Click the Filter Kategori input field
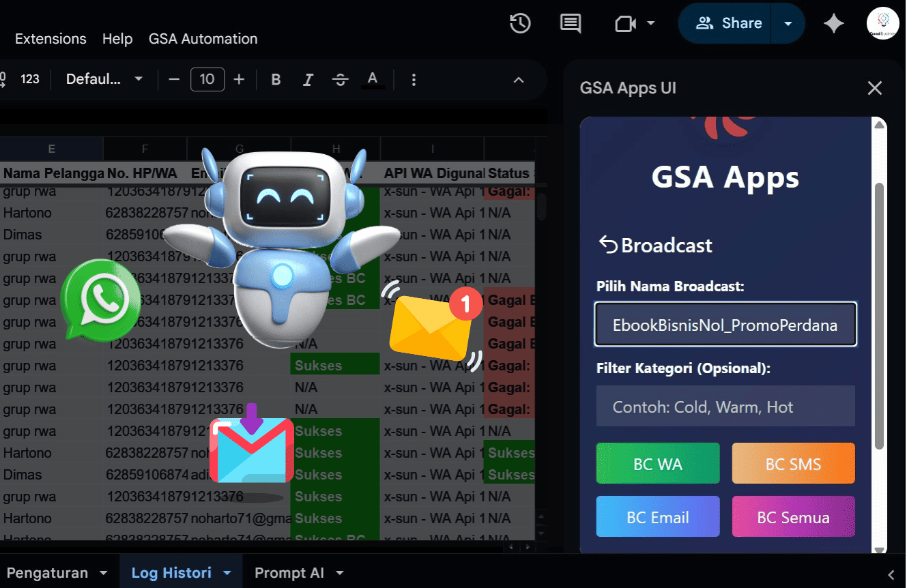This screenshot has height=588, width=907. coord(725,407)
